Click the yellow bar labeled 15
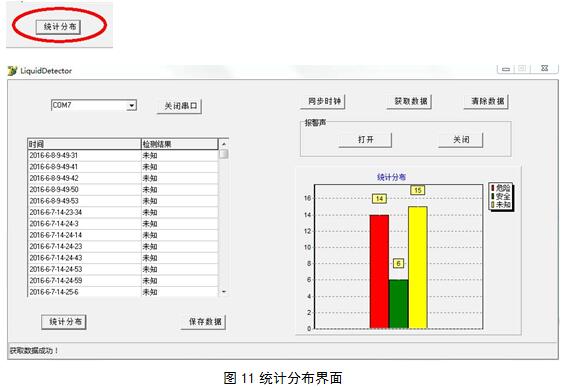 tap(418, 268)
